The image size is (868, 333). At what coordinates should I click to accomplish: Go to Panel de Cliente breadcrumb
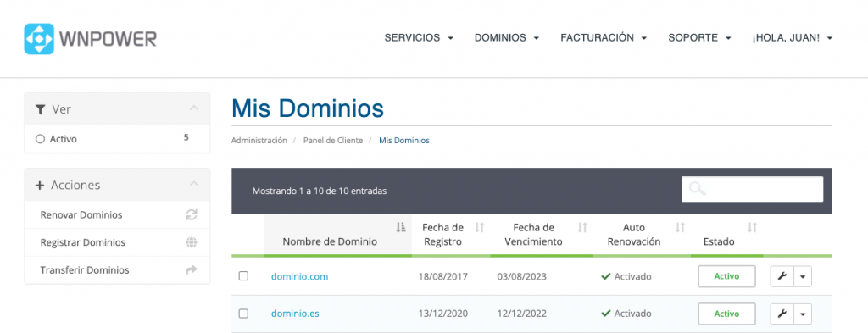pyautogui.click(x=333, y=141)
